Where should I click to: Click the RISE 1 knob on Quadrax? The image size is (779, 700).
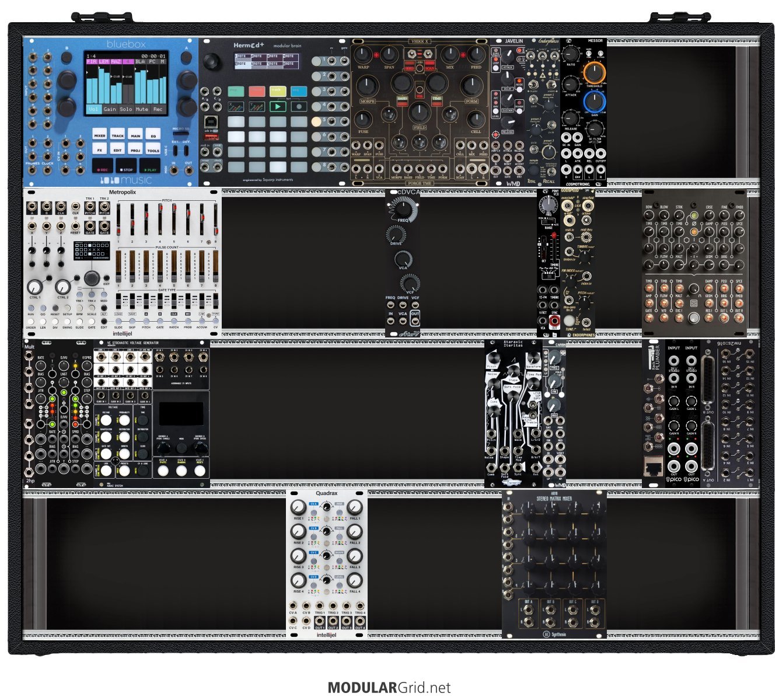pos(298,507)
